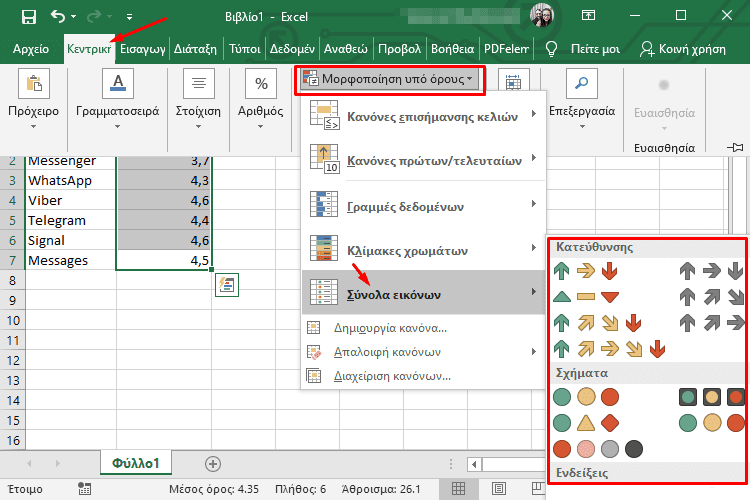
Task: Open Γραμμές δεδομένων submenu
Action: coord(423,205)
